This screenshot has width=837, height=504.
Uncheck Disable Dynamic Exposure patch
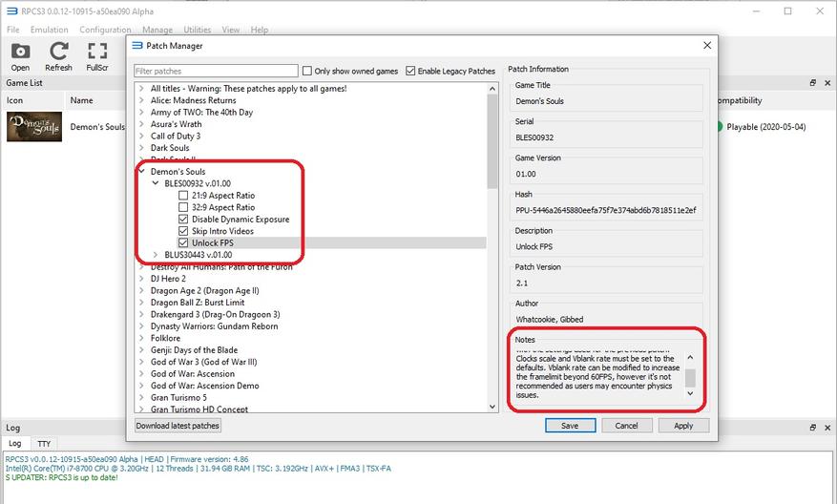click(183, 219)
